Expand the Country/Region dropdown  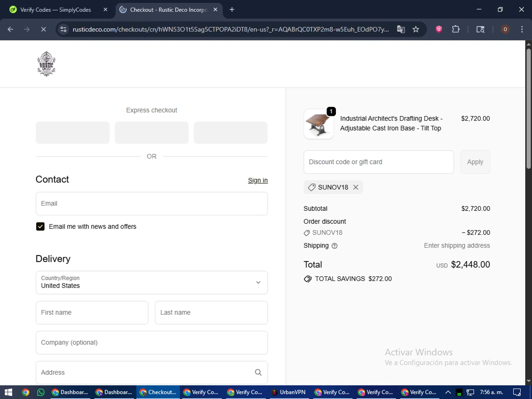152,283
